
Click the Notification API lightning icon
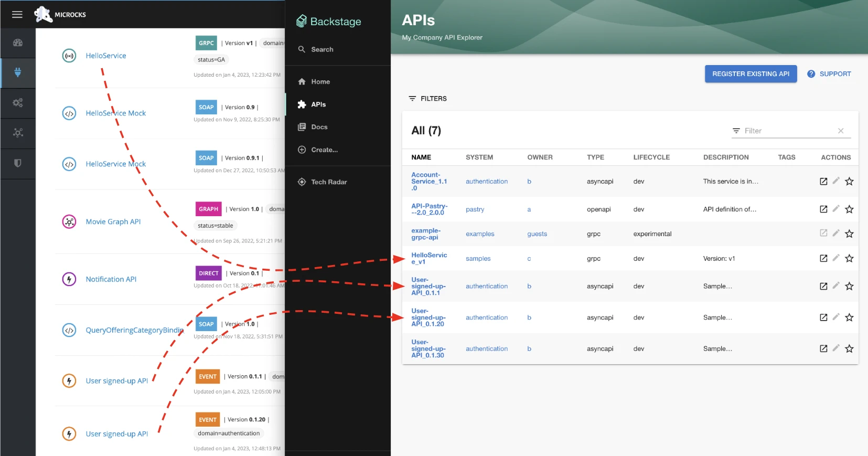(x=69, y=279)
